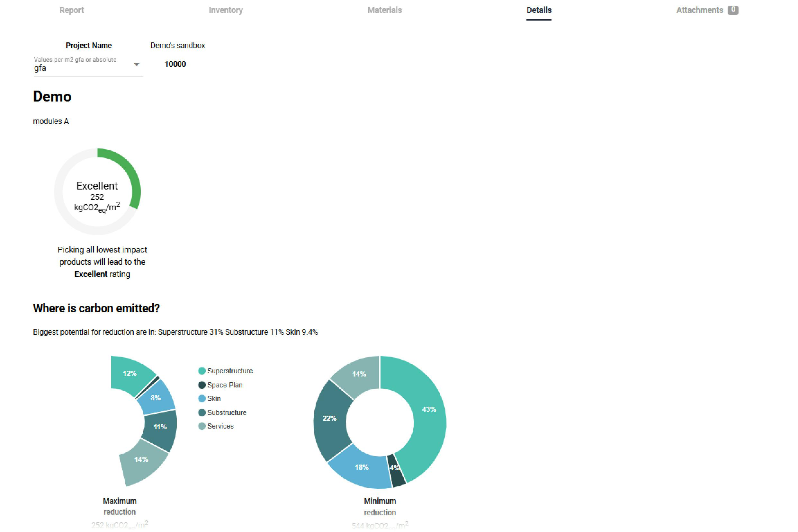Image resolution: width=798 pixels, height=532 pixels.
Task: Open the Report tab
Action: [72, 10]
